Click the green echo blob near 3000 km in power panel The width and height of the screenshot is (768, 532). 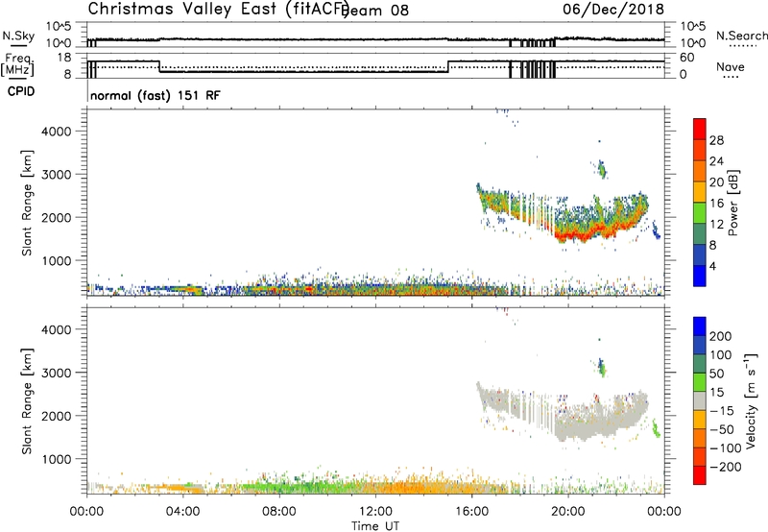click(x=602, y=170)
